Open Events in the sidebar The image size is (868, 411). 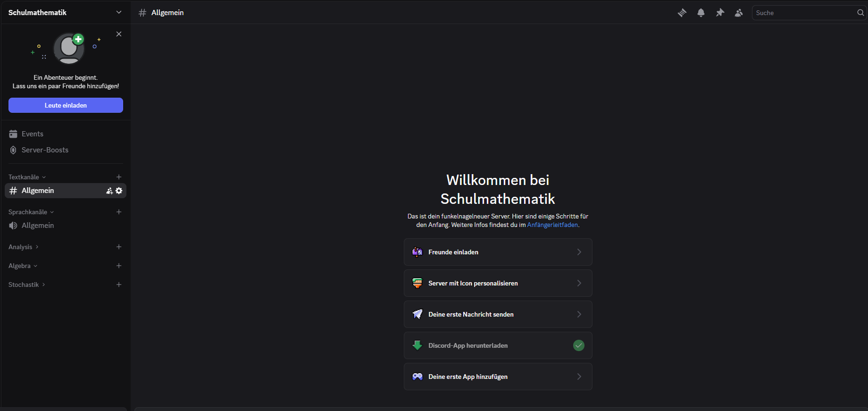click(x=32, y=134)
